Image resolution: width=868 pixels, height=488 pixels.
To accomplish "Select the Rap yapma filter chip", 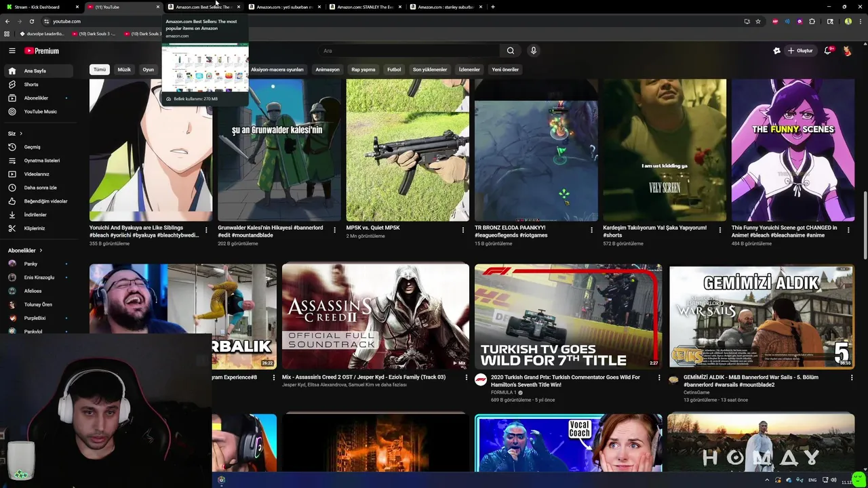I will 363,69.
